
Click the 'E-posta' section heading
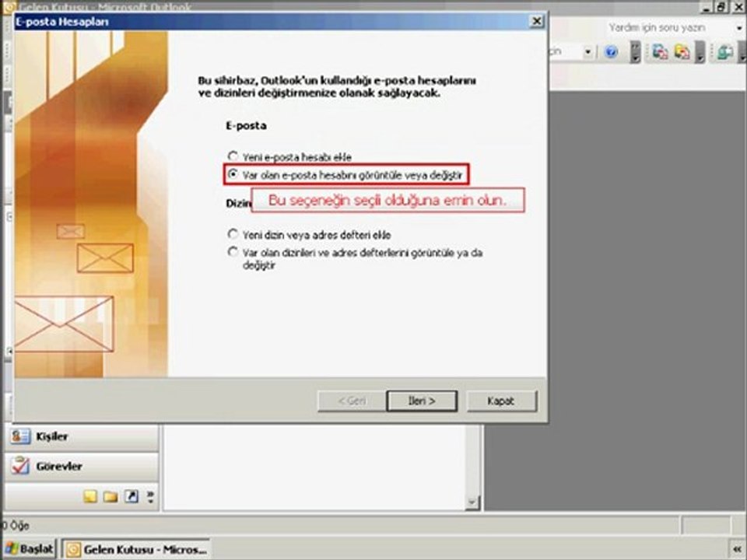(x=246, y=126)
